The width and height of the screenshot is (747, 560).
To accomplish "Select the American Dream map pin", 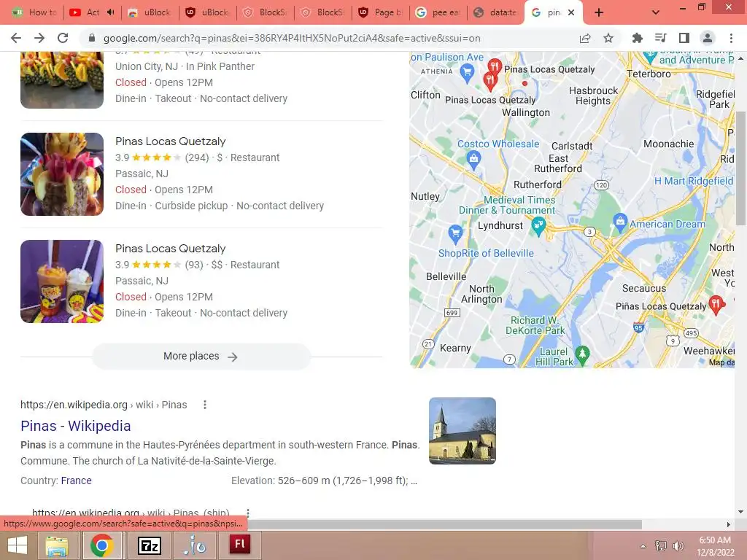I will click(x=620, y=222).
